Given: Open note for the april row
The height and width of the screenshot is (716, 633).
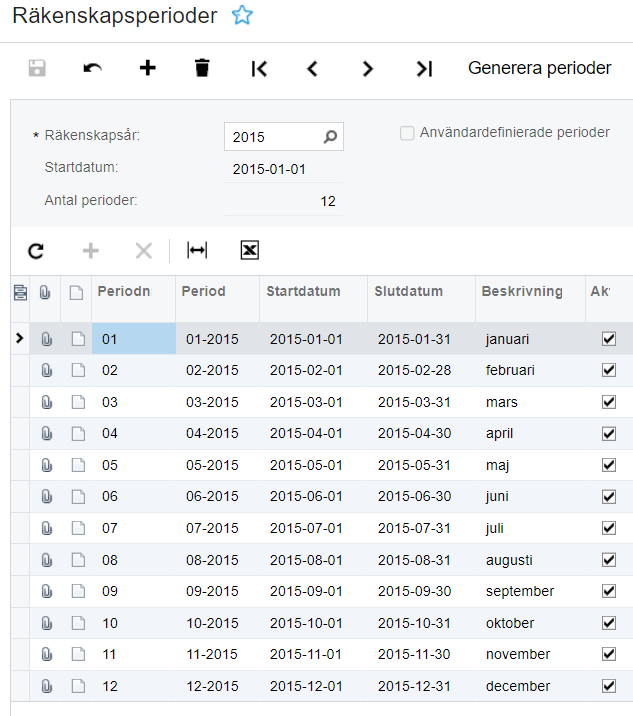Looking at the screenshot, I should tap(79, 433).
